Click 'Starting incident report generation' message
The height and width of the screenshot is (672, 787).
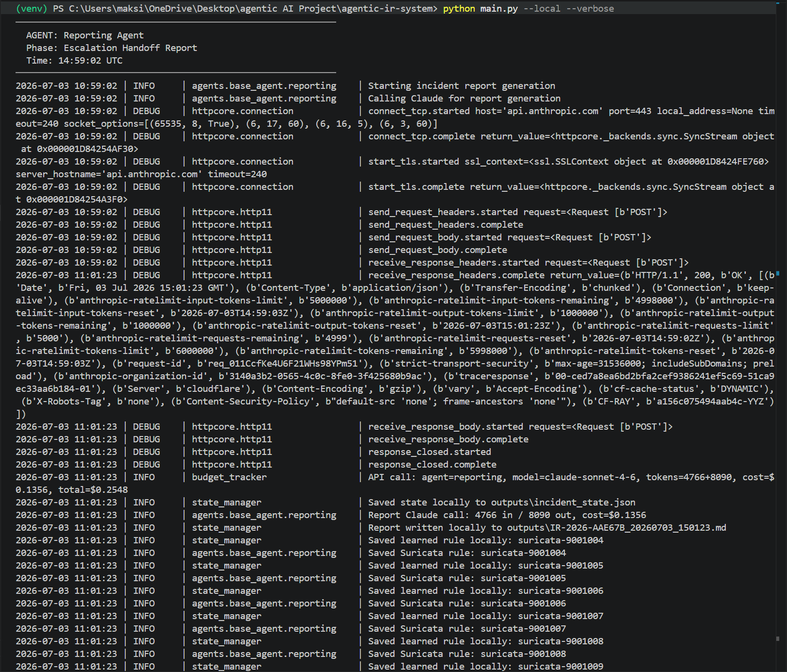[x=462, y=86]
